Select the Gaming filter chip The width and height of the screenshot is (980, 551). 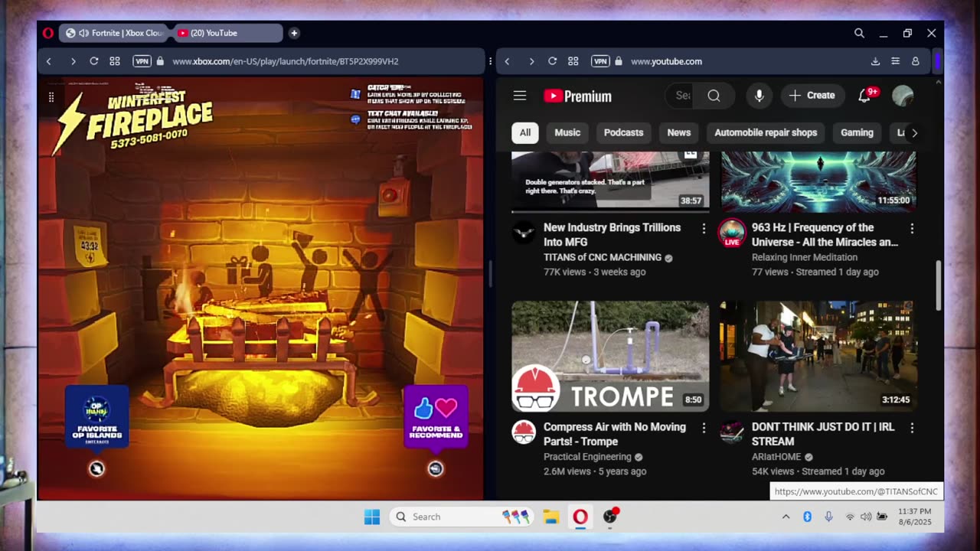pos(857,132)
